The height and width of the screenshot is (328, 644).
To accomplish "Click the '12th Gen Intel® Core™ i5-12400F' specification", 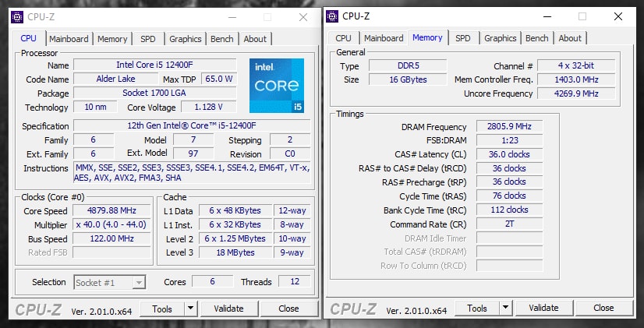I will [x=192, y=125].
